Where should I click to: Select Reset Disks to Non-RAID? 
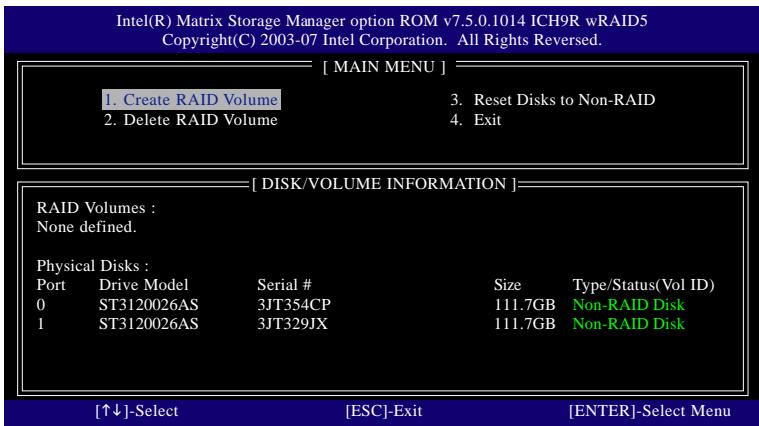pos(552,100)
